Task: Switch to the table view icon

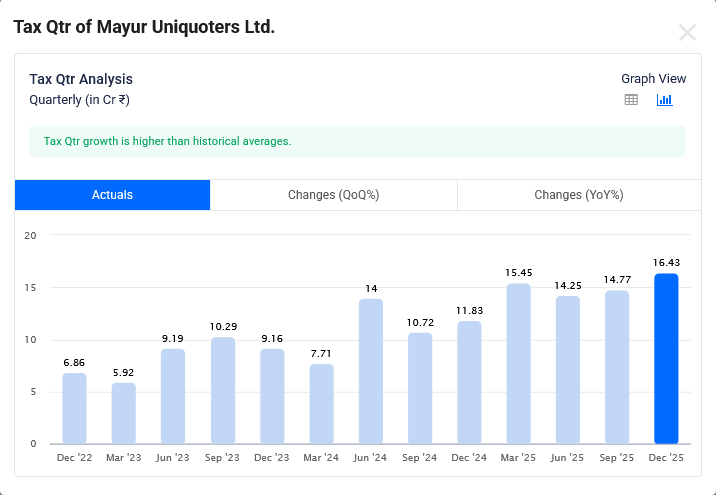Action: [631, 100]
